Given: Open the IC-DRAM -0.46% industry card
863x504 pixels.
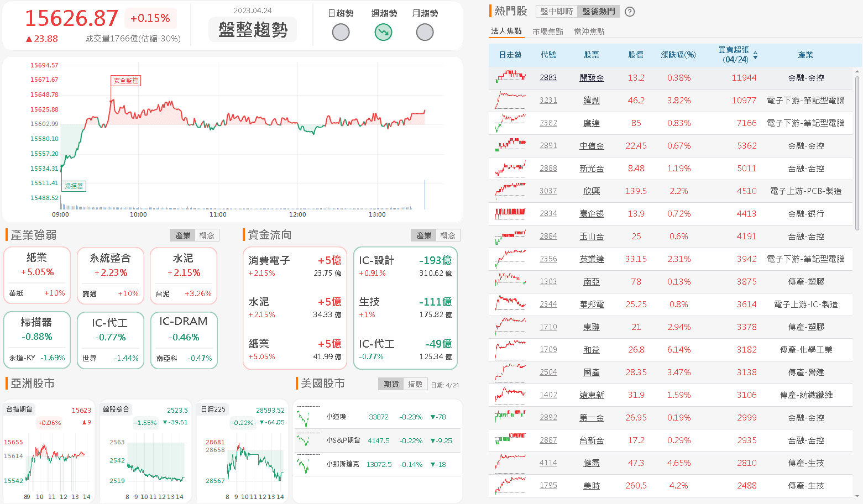Looking at the screenshot, I should (x=184, y=340).
